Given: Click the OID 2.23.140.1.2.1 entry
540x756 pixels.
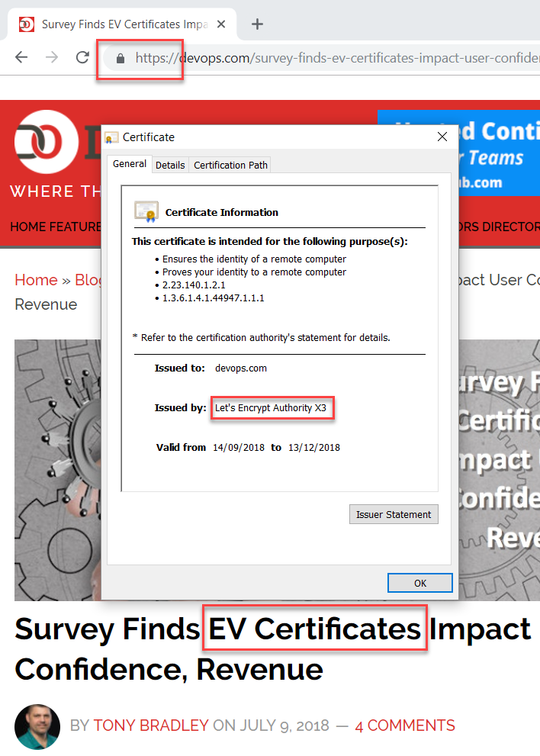Looking at the screenshot, I should [x=194, y=285].
